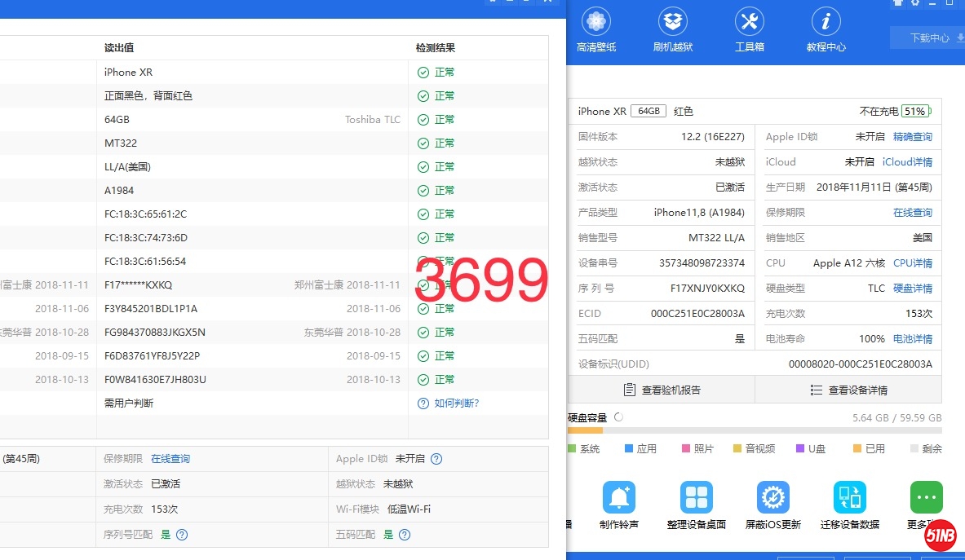
Task: Open the iCloud详情 link
Action: tap(907, 162)
